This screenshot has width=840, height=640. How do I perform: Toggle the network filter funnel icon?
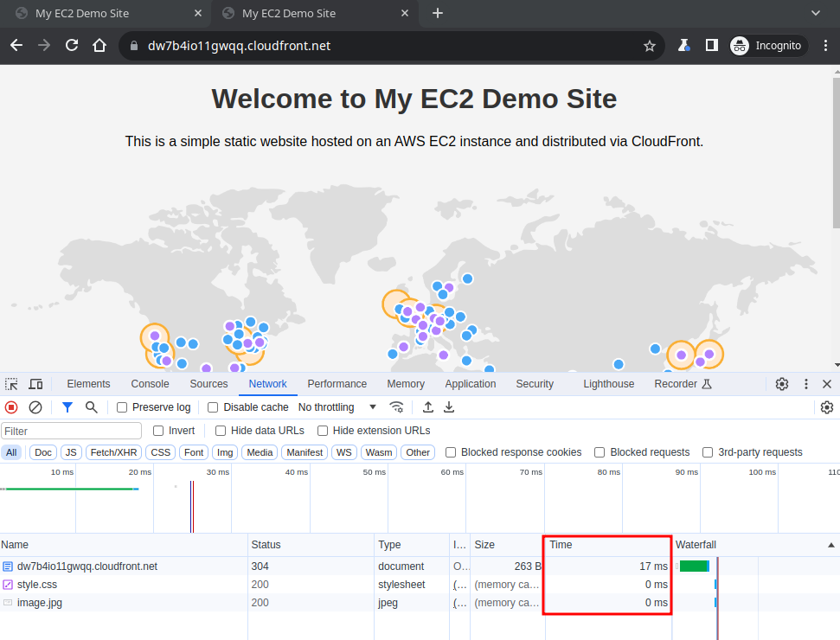67,407
